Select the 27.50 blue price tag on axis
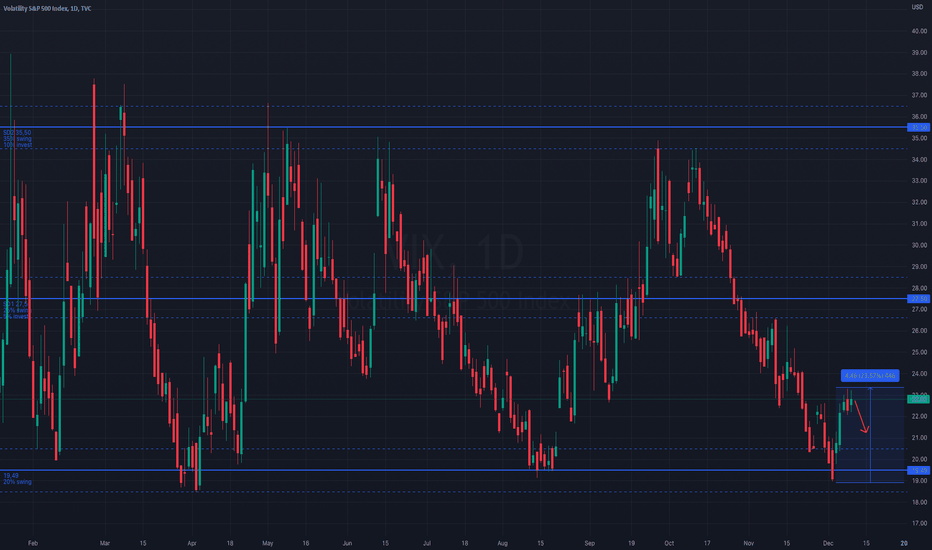The width and height of the screenshot is (932, 550). [x=919, y=298]
